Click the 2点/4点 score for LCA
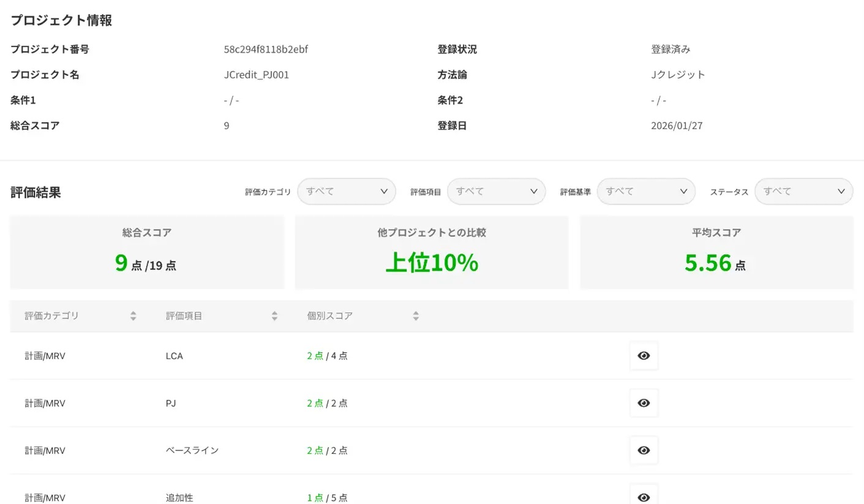Screen dimensions: 864x504 328,355
